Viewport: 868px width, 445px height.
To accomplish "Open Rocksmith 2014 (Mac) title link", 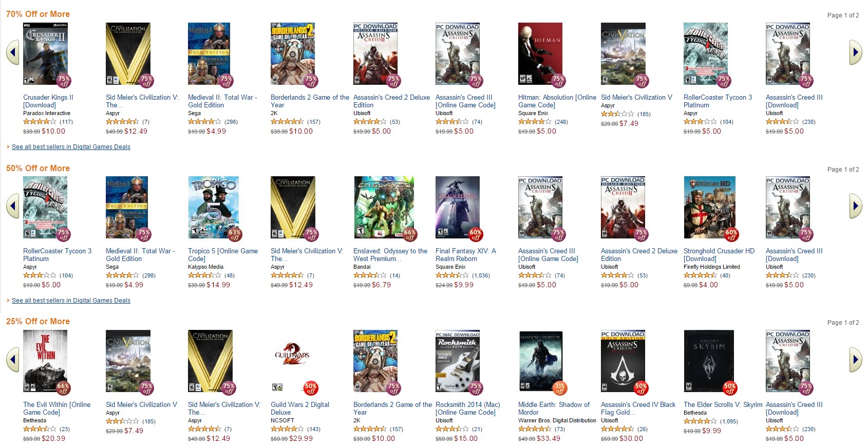I will pos(467,409).
